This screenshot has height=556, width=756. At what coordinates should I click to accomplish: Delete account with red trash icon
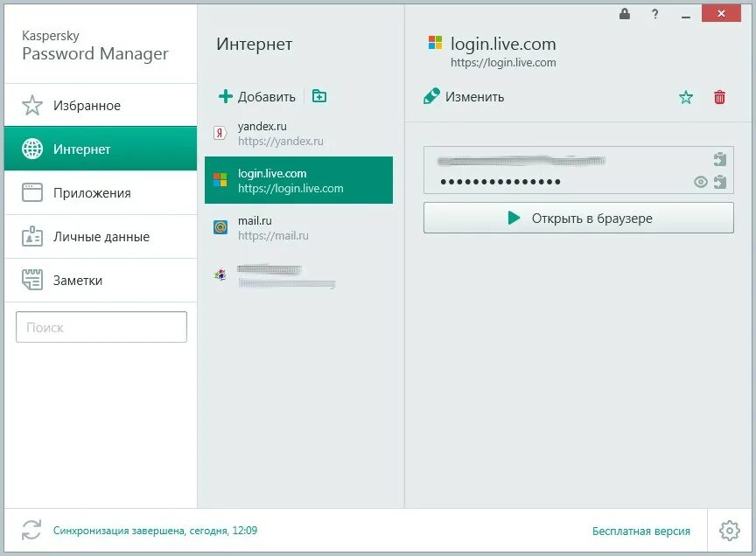click(719, 97)
